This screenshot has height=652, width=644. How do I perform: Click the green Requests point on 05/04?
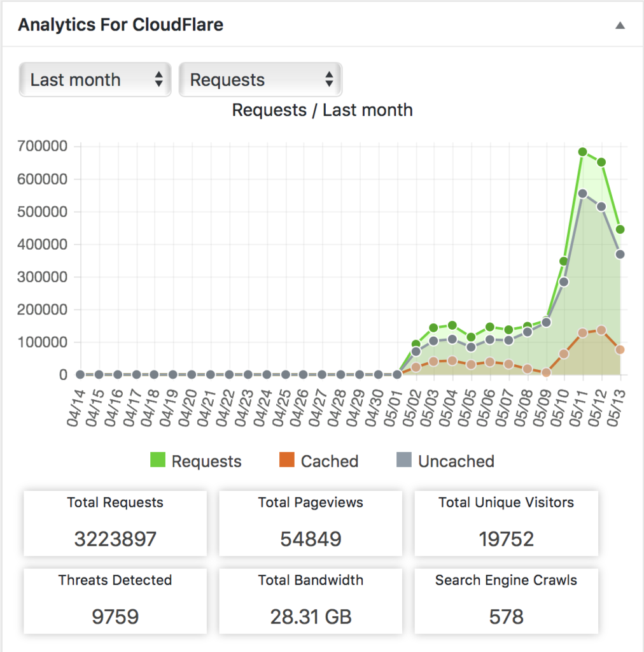pyautogui.click(x=452, y=325)
